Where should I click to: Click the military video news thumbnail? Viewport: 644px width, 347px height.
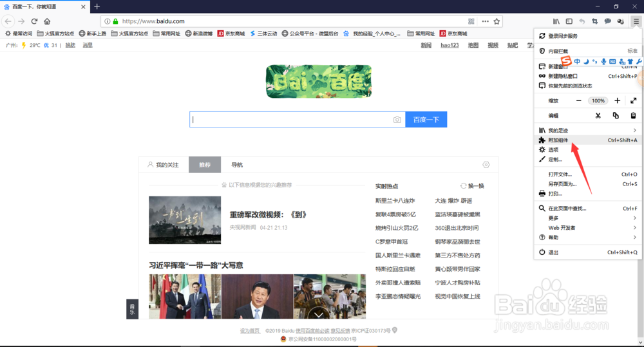(x=185, y=220)
